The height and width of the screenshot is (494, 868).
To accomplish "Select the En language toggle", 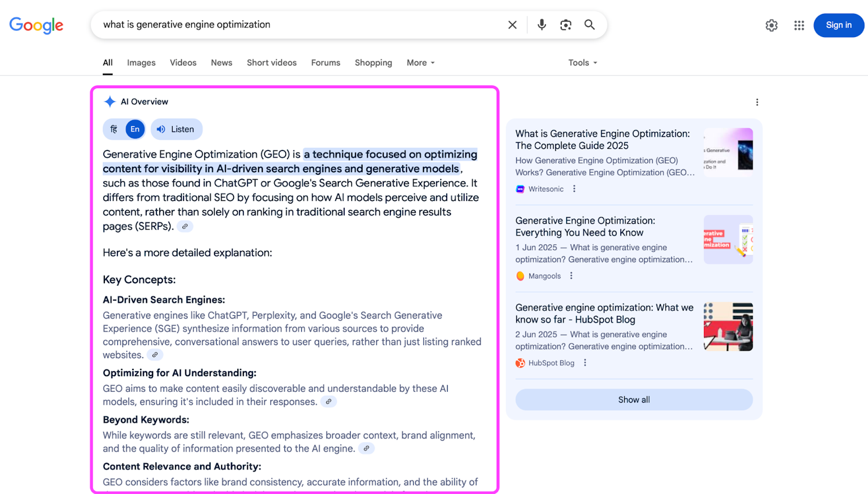I will pyautogui.click(x=135, y=129).
